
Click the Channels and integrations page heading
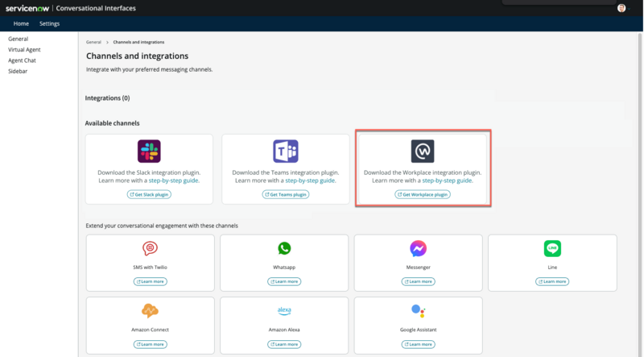(137, 56)
